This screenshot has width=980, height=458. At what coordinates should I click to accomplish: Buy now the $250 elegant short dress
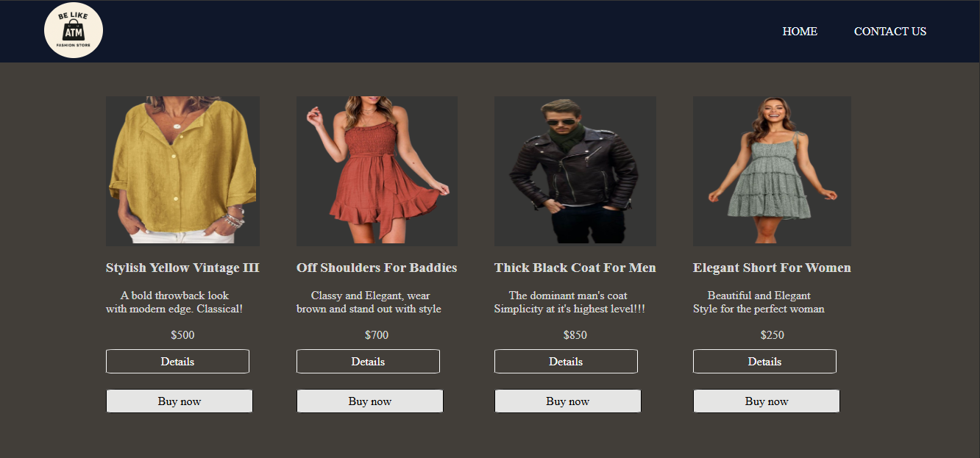767,401
